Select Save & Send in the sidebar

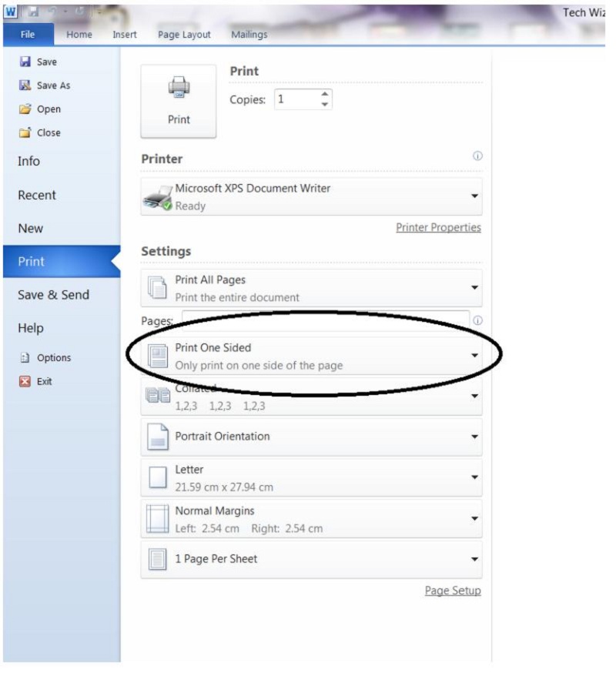coord(54,295)
